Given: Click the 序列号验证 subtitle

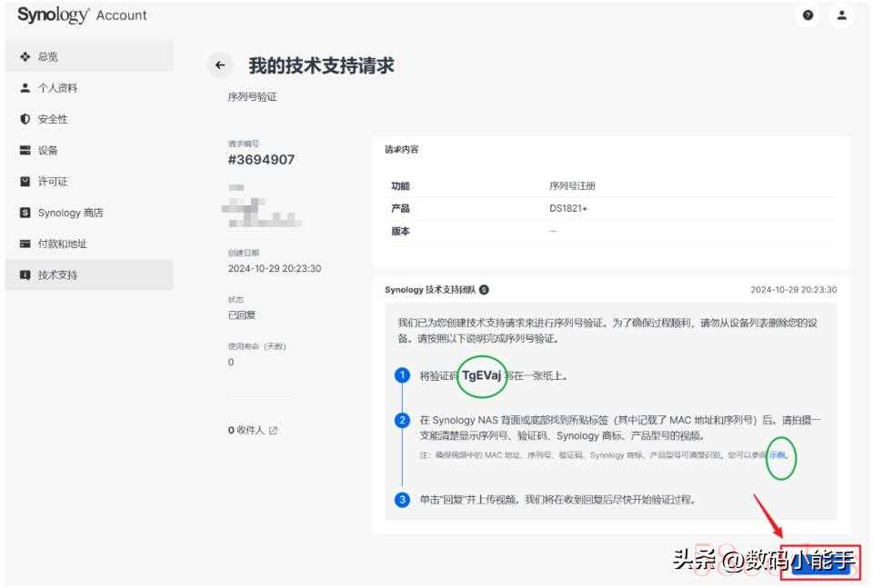Looking at the screenshot, I should click(252, 97).
